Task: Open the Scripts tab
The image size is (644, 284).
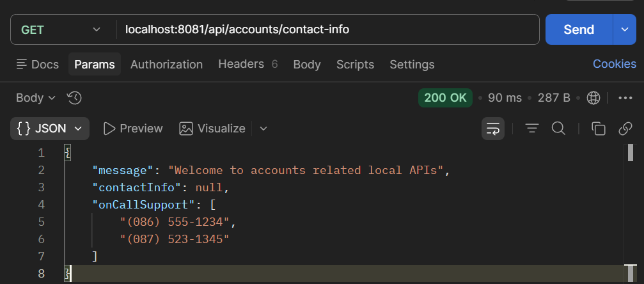Action: tap(355, 65)
